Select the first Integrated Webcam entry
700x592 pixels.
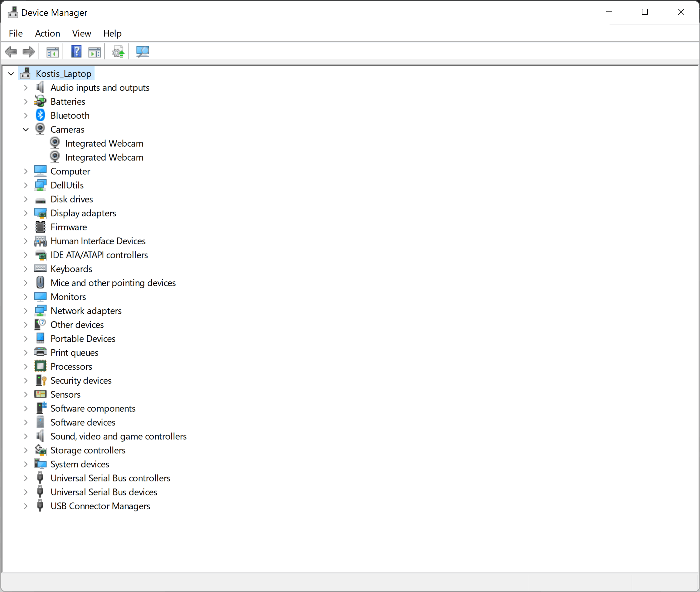(x=104, y=143)
